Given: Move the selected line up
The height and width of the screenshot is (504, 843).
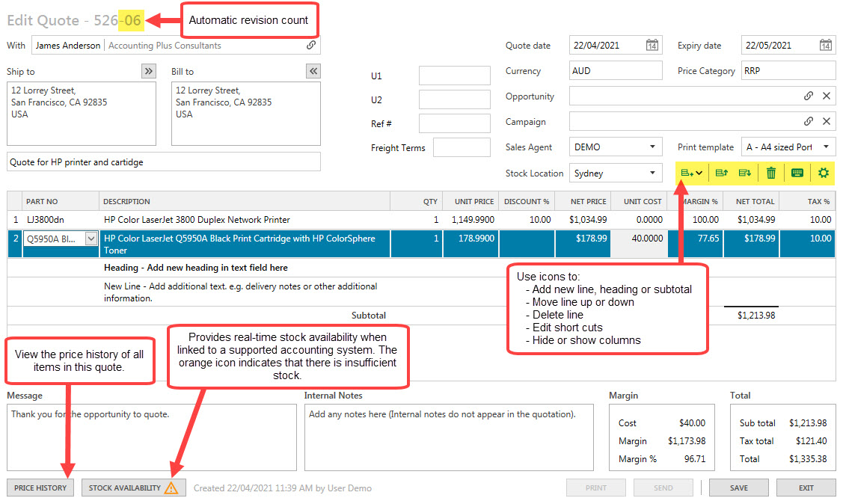Looking at the screenshot, I should pos(720,173).
